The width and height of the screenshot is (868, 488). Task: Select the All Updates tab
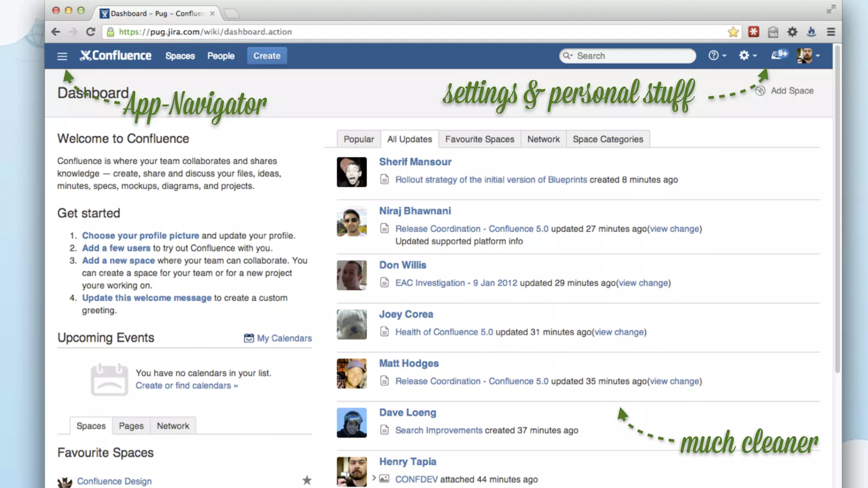[x=409, y=139]
